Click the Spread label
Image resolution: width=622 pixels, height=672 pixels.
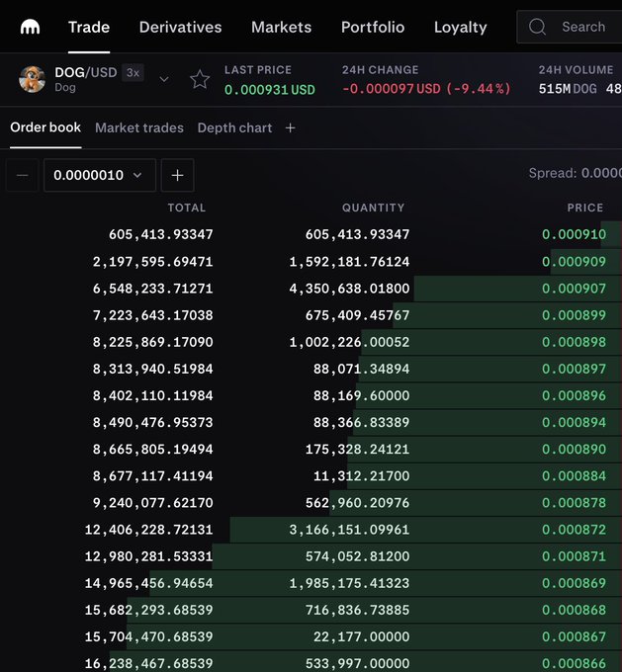coord(553,173)
